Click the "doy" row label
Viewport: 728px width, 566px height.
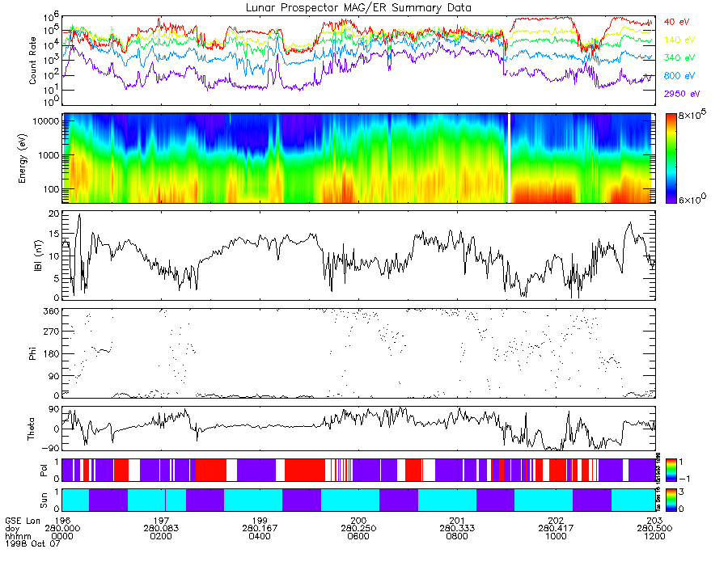pos(12,529)
